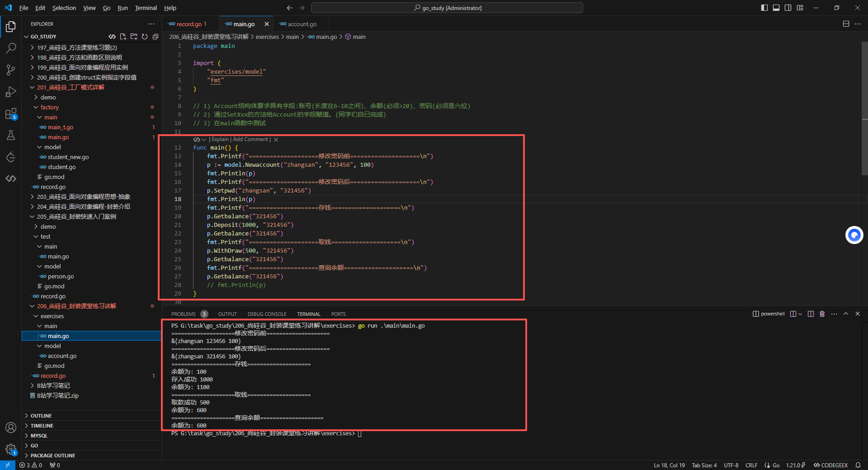Go to line via Ln 18, Col 19
Screen dimensions: 868x470
[x=669, y=465]
